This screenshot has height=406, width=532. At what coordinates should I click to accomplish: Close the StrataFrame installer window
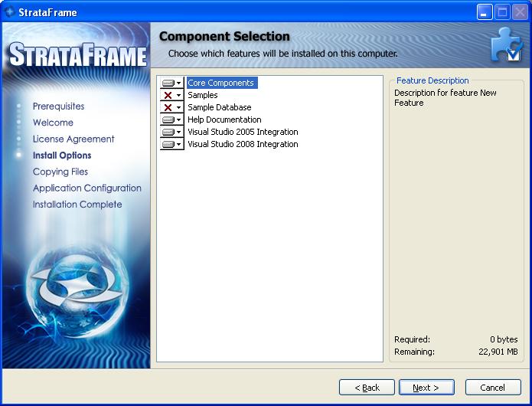519,12
